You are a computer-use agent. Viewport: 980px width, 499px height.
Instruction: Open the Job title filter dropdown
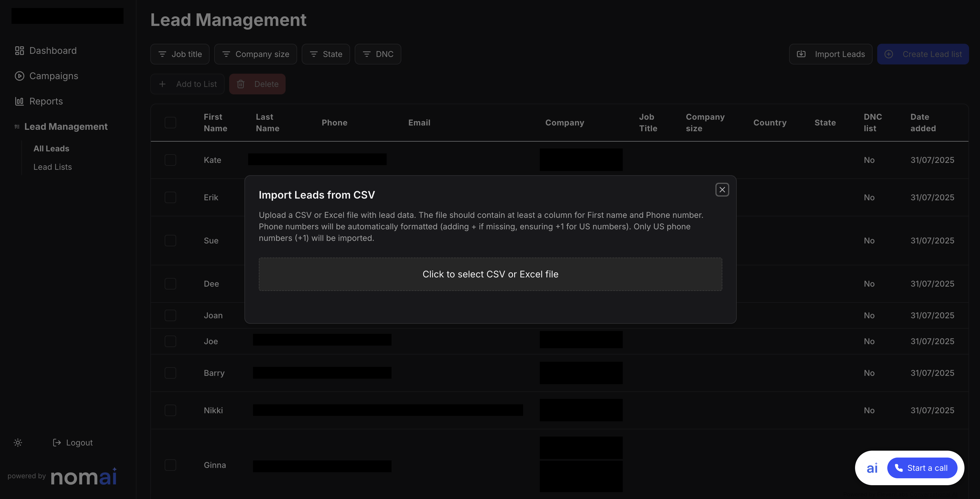pyautogui.click(x=180, y=54)
